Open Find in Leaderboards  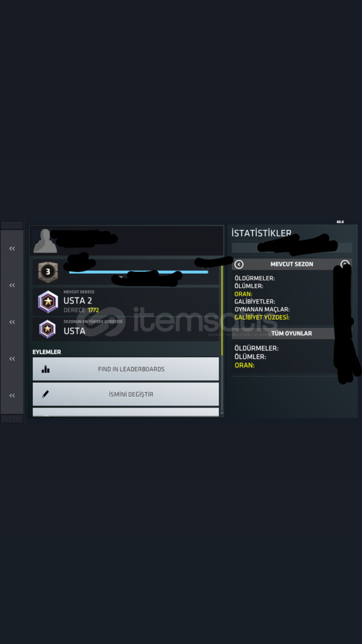(x=126, y=369)
